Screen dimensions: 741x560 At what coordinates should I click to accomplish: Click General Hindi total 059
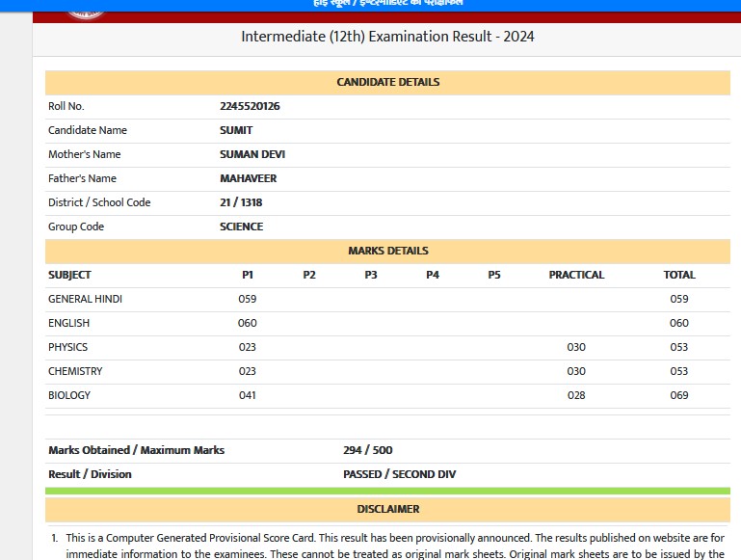(x=679, y=299)
